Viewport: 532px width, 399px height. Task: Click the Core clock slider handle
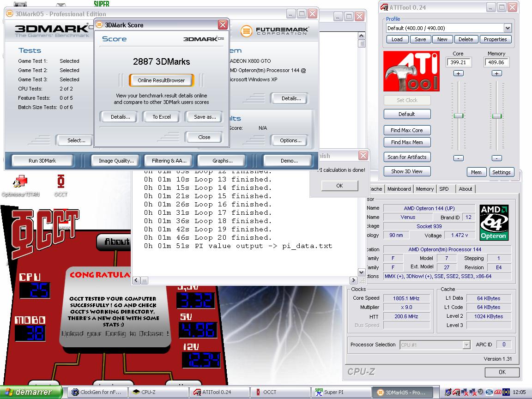[458, 115]
